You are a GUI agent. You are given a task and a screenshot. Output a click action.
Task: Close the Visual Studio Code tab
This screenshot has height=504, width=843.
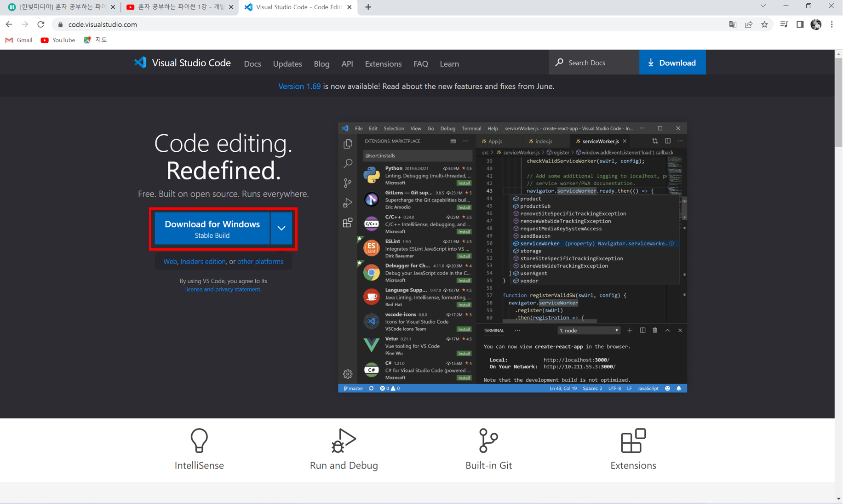pos(350,7)
